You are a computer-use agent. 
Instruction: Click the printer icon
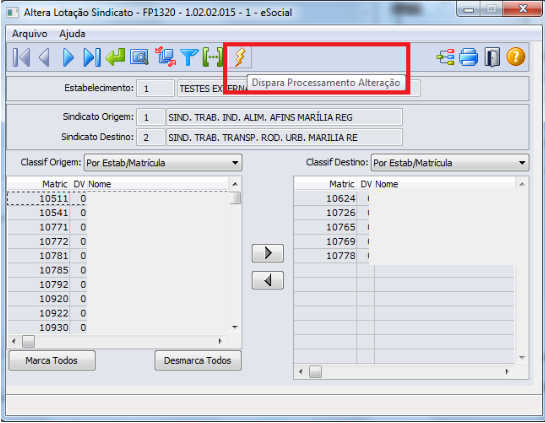click(469, 57)
